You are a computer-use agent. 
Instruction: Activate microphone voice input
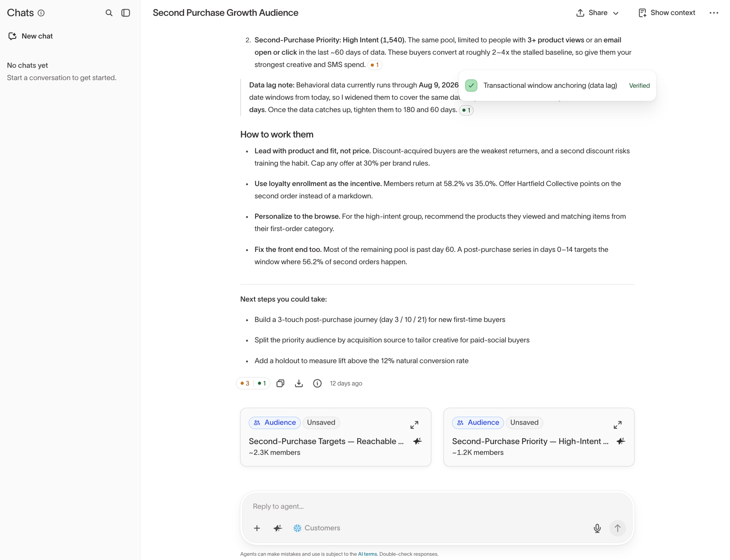[597, 528]
